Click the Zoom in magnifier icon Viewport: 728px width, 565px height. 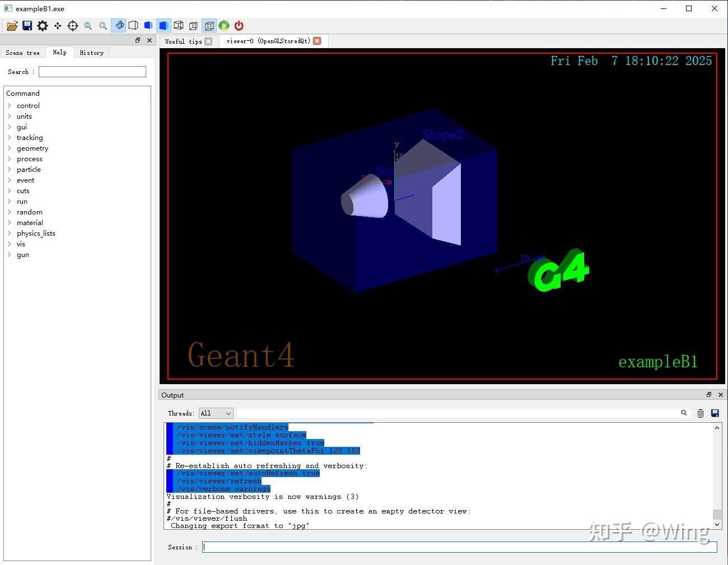pos(103,26)
